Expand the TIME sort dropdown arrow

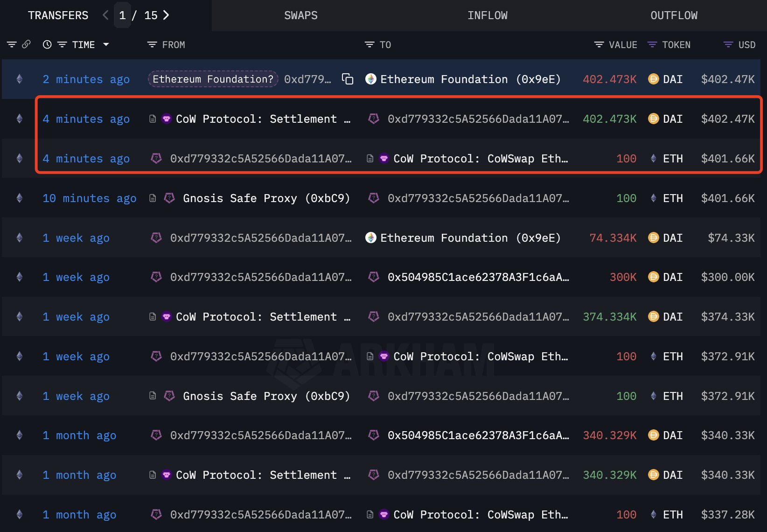click(x=106, y=45)
